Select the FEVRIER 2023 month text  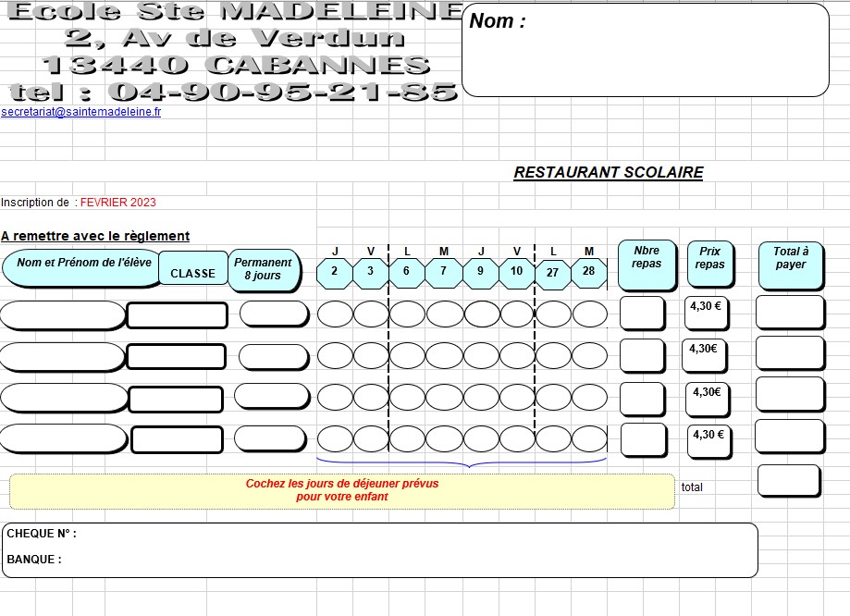[x=118, y=203]
